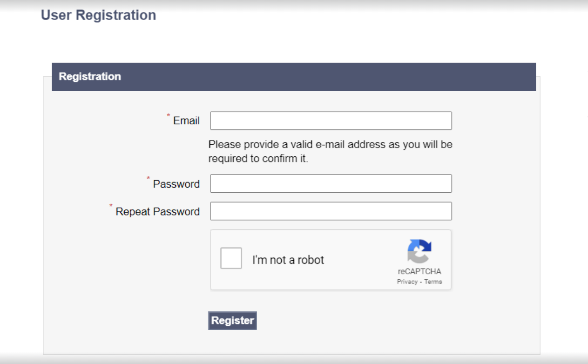The image size is (588, 364).
Task: Click the Registration panel header bar
Action: 293,77
